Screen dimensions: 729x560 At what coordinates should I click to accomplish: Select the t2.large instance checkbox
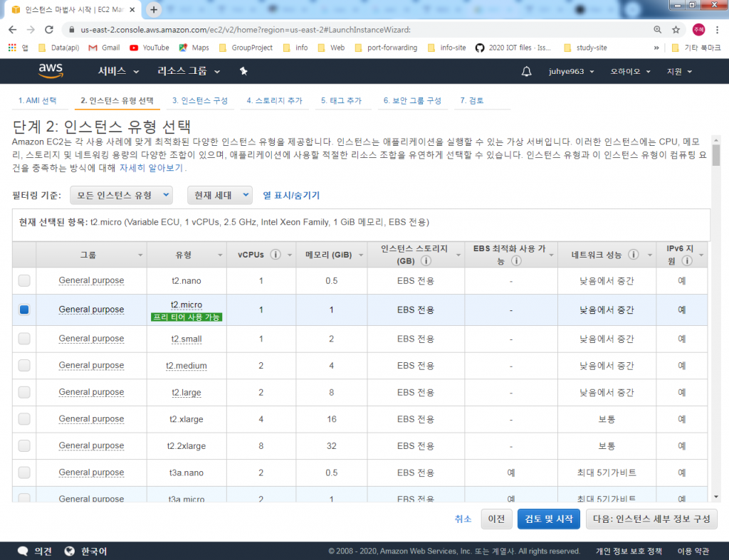coord(24,392)
